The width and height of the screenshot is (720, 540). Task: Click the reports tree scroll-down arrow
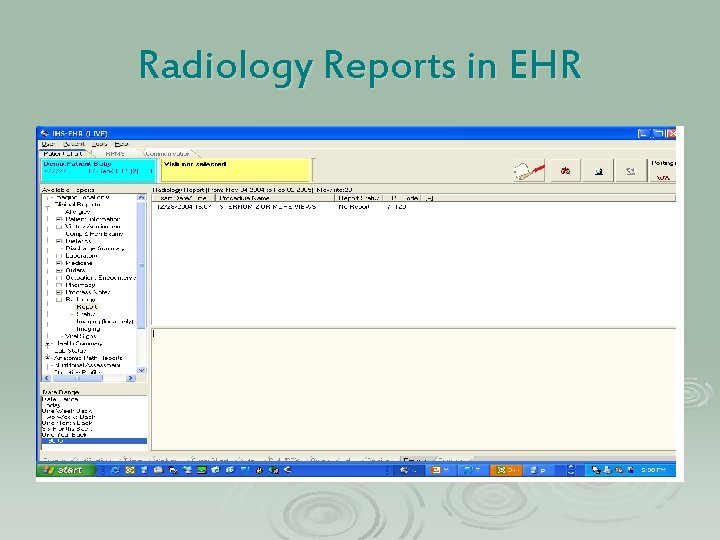point(141,370)
